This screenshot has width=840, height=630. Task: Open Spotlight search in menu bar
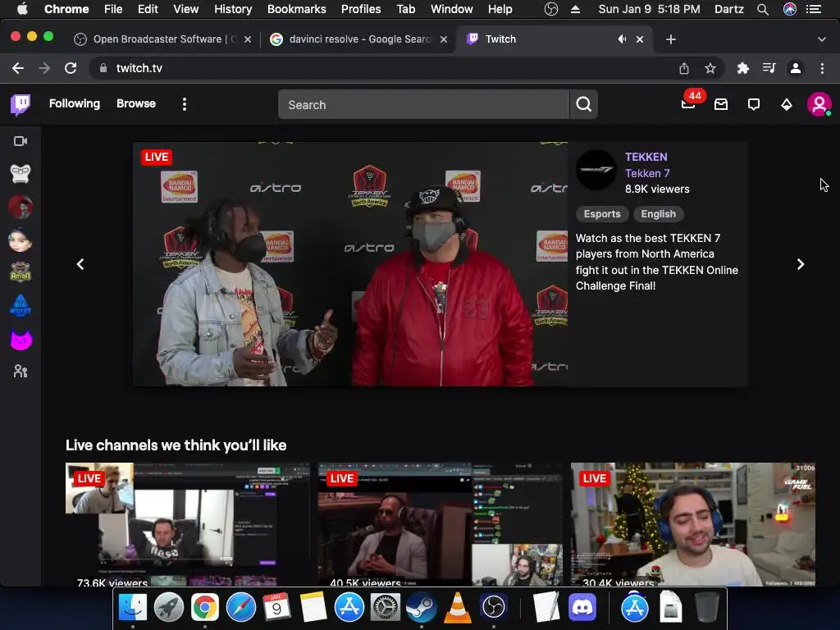[763, 9]
